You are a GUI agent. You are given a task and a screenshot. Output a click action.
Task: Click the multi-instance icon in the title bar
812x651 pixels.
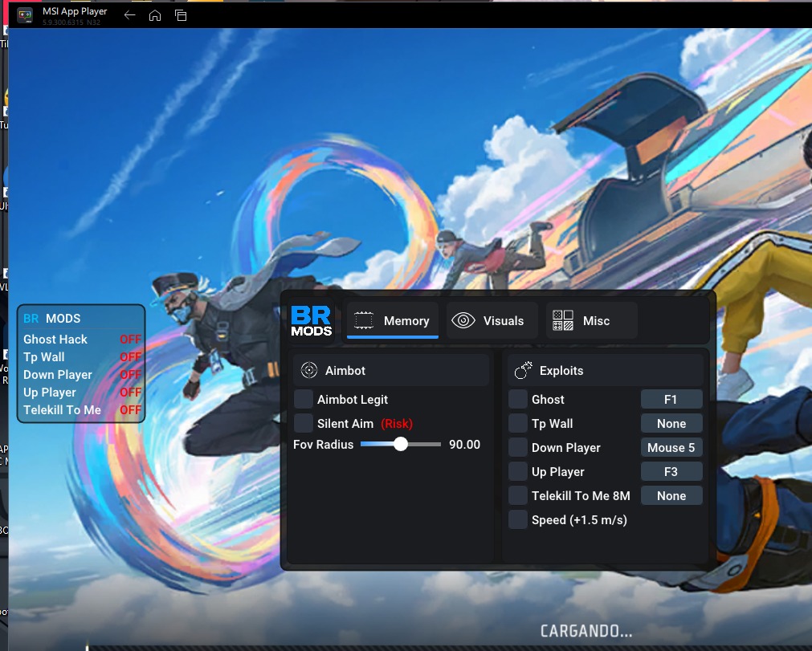point(181,14)
